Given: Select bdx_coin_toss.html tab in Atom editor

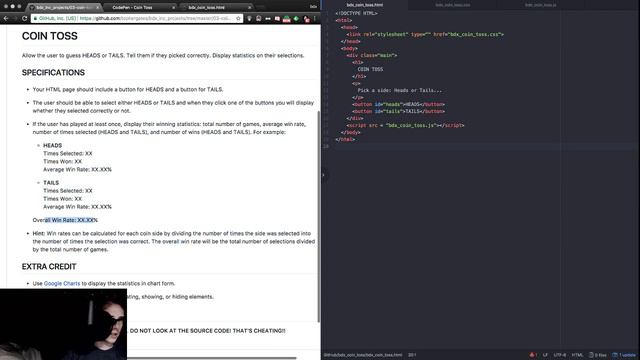Looking at the screenshot, I should point(364,5).
